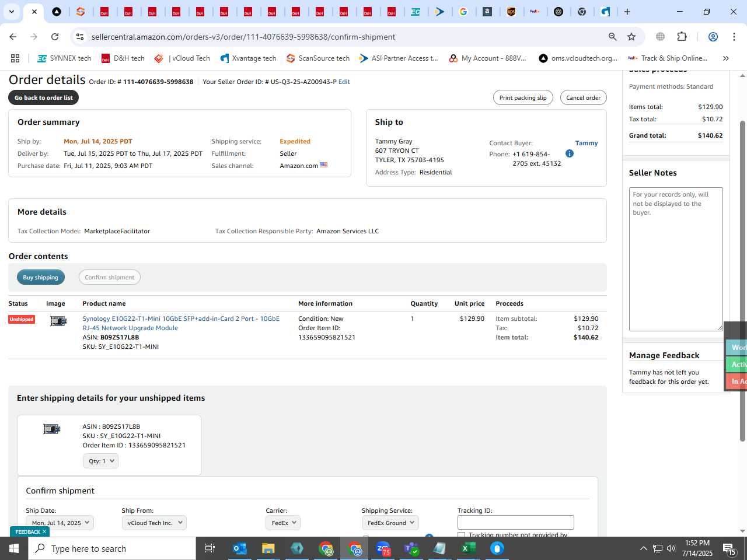Click Go back to order list
This screenshot has width=747, height=560.
pyautogui.click(x=44, y=97)
